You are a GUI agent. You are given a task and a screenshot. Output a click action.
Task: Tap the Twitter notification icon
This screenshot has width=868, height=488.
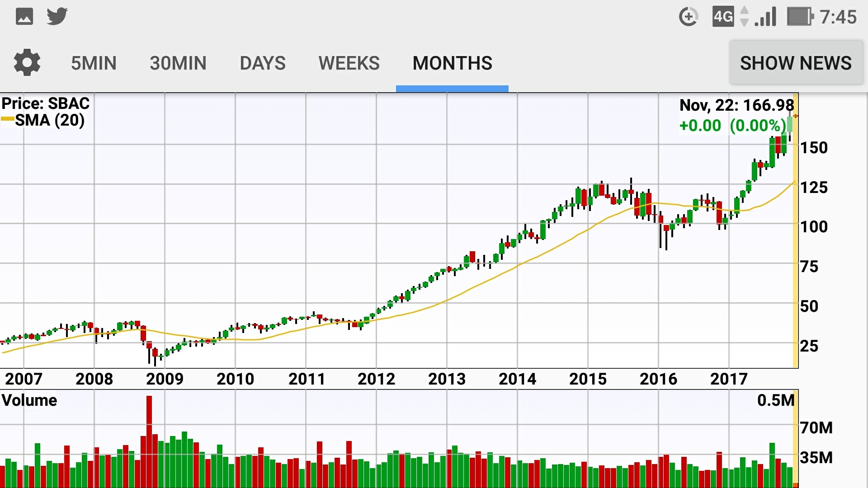coord(57,17)
